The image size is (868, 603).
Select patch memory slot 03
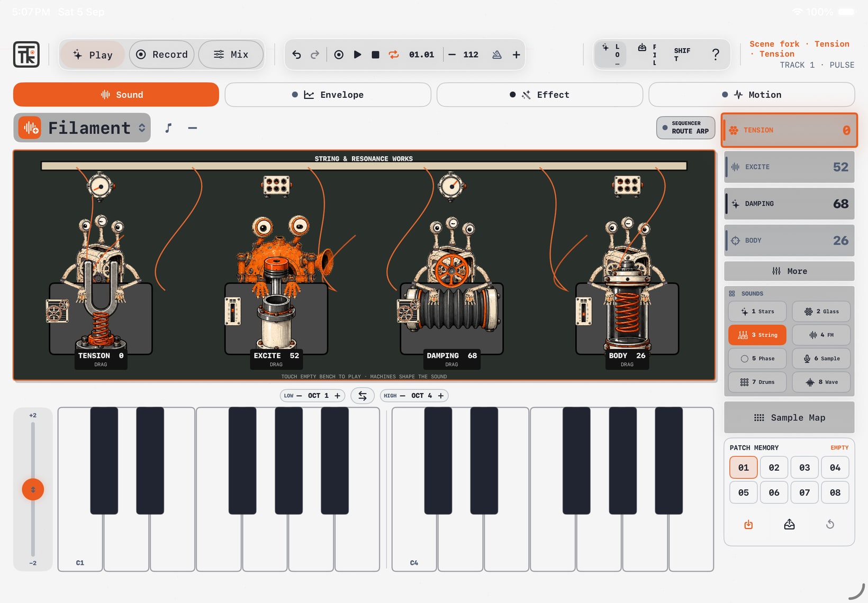pyautogui.click(x=804, y=468)
